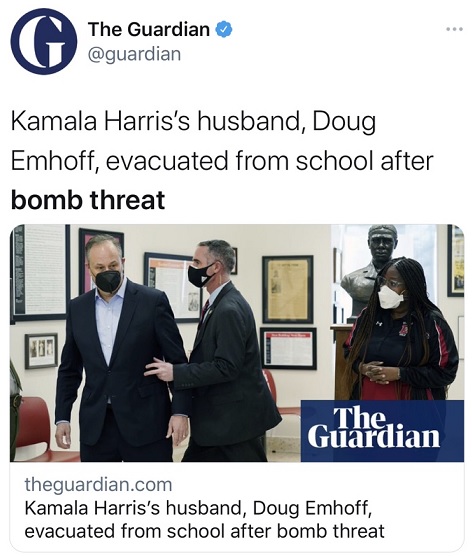The height and width of the screenshot is (556, 474).
Task: Open the link card article title
Action: click(205, 519)
